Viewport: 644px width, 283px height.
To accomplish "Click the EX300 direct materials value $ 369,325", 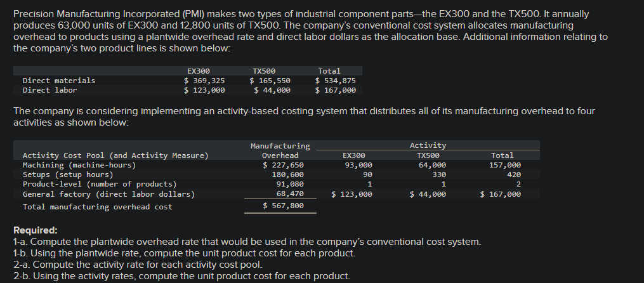I will coord(204,81).
